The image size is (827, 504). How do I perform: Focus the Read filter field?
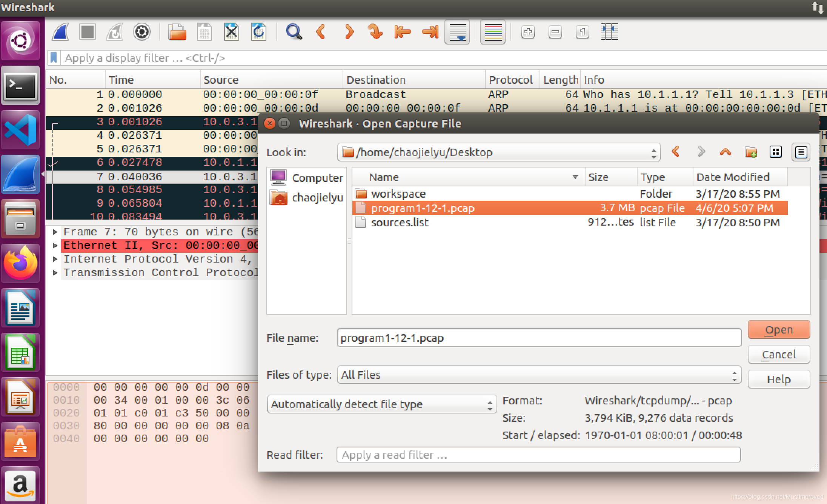point(539,455)
